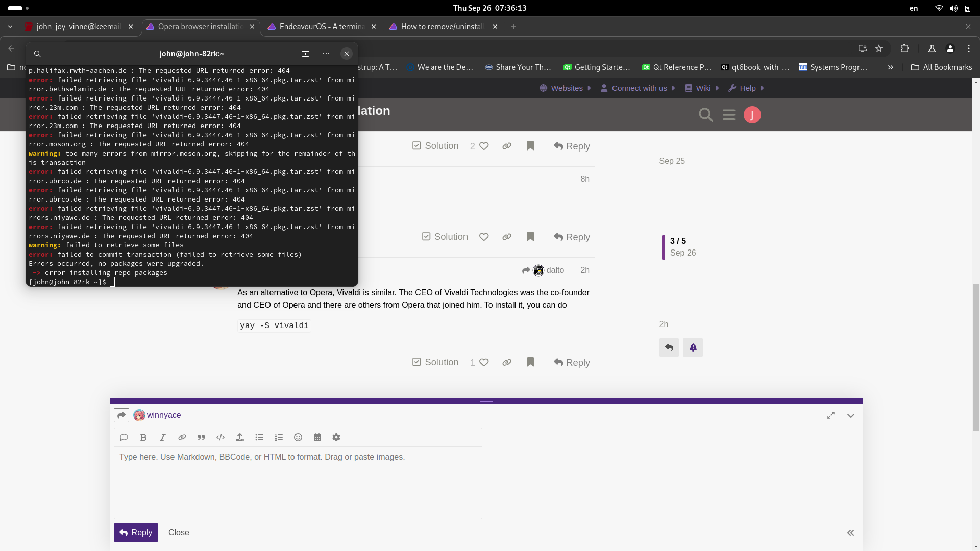This screenshot has width=980, height=551.
Task: Click notification bell button in timeline
Action: click(693, 347)
